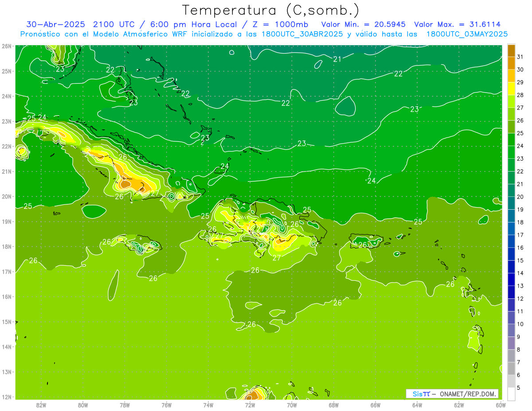Select the legend band between 20 and 21
Viewport: 532px width, 411px height.
tap(511, 191)
